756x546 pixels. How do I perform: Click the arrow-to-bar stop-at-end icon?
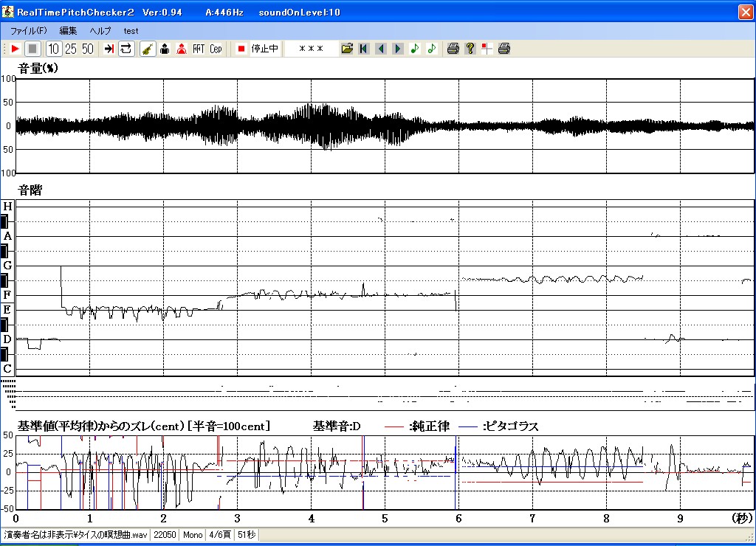point(109,49)
